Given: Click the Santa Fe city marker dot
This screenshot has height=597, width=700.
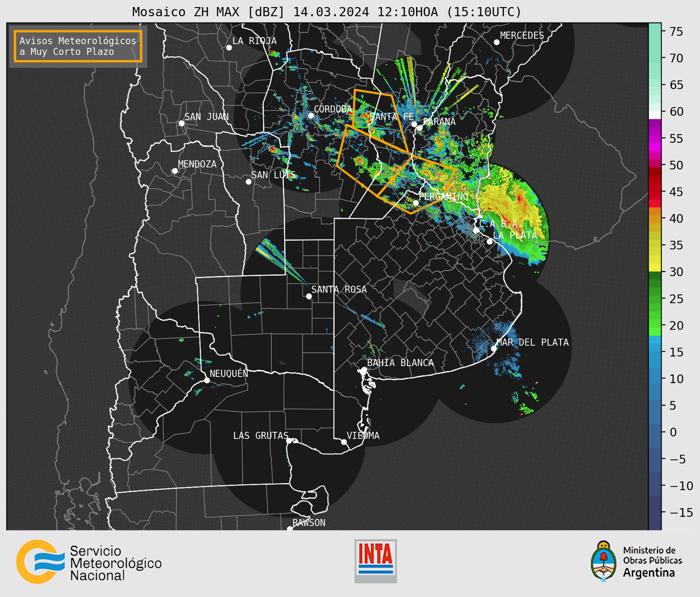Looking at the screenshot, I should 414,124.
